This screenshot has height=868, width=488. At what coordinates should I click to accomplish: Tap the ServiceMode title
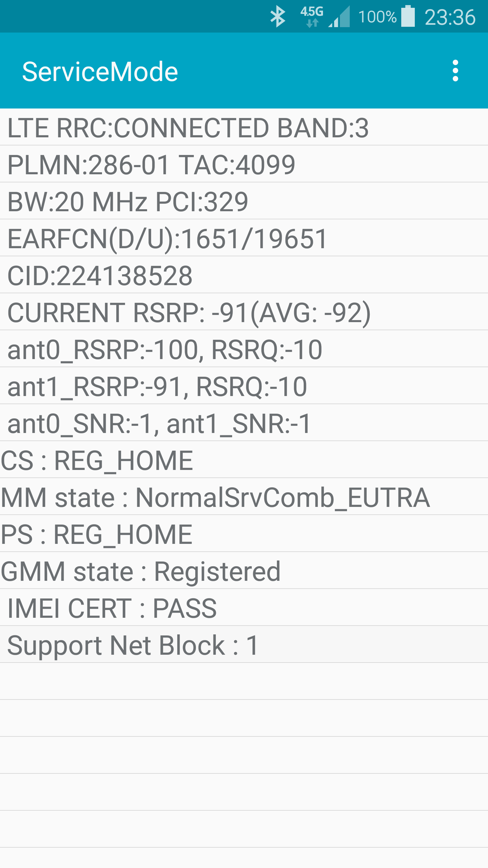(100, 72)
